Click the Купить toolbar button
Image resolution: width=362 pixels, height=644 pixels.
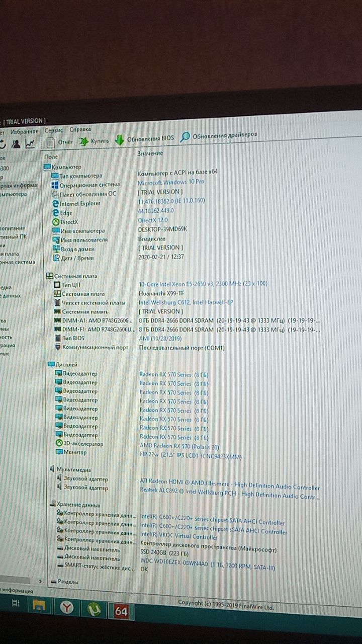94,141
